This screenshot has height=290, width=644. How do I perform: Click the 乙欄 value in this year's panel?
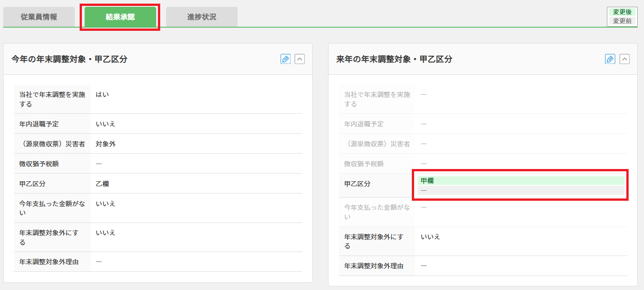point(102,184)
